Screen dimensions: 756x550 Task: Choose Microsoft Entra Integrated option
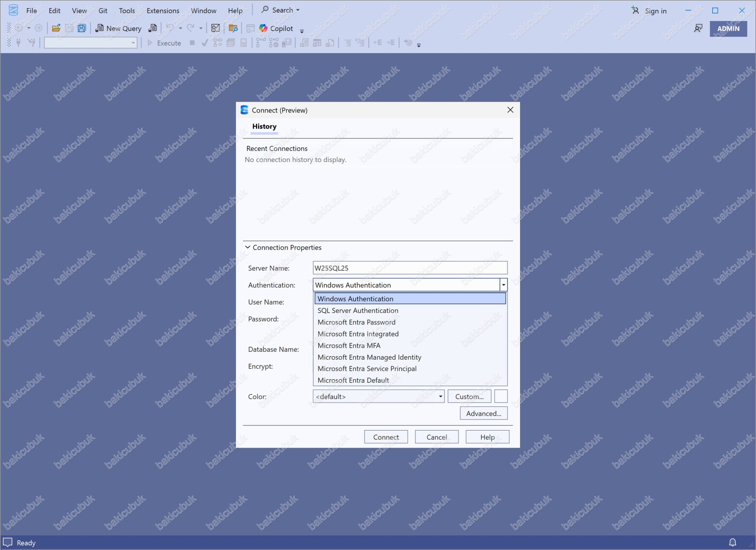coord(410,334)
